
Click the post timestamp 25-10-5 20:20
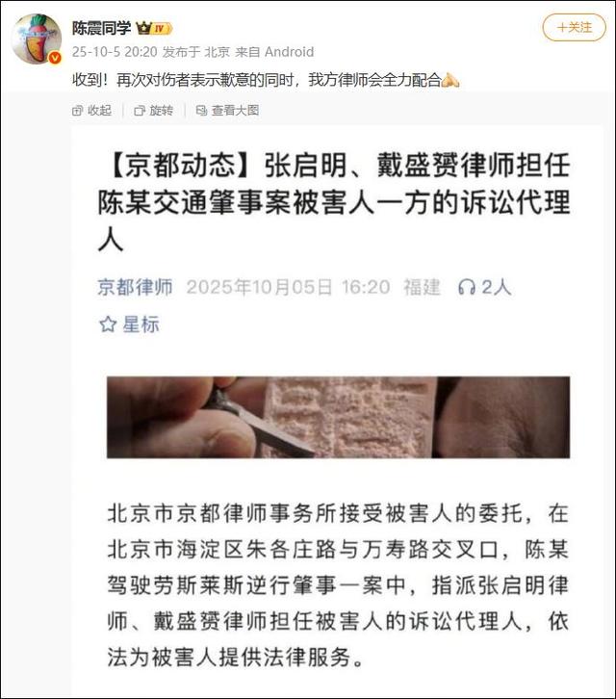(115, 52)
